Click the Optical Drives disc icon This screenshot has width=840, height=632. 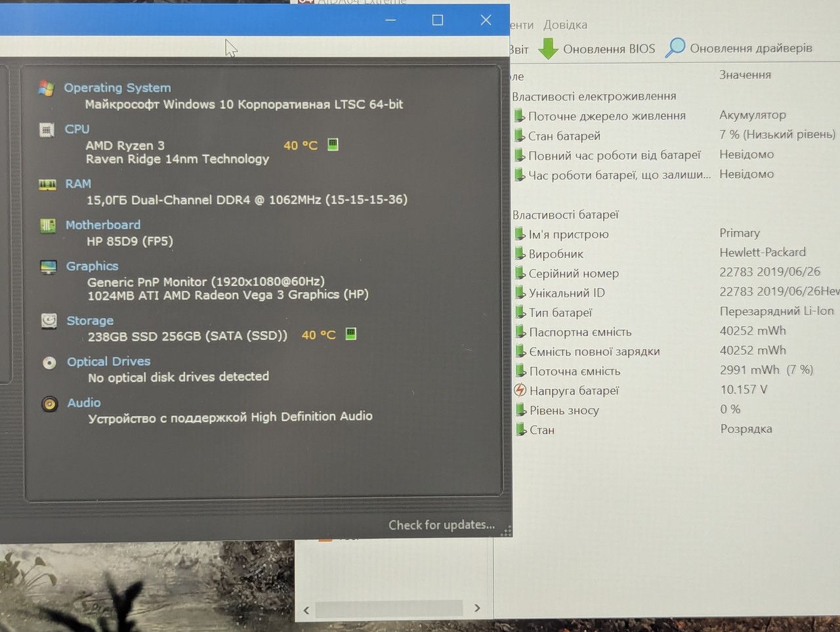click(49, 362)
